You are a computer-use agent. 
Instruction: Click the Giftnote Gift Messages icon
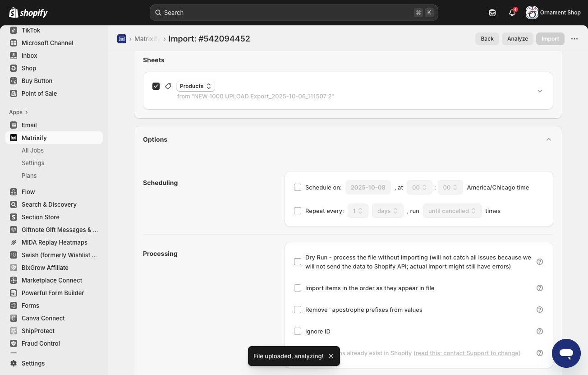tap(14, 230)
